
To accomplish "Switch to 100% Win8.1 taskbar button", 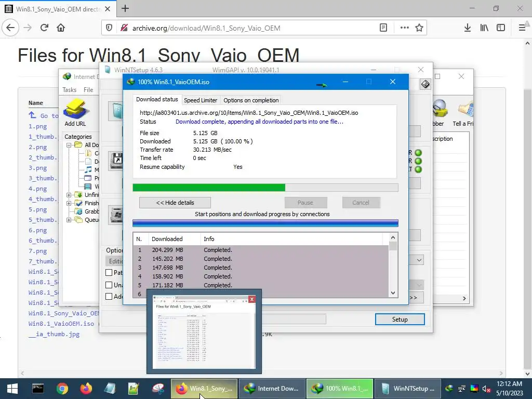I will pyautogui.click(x=340, y=389).
